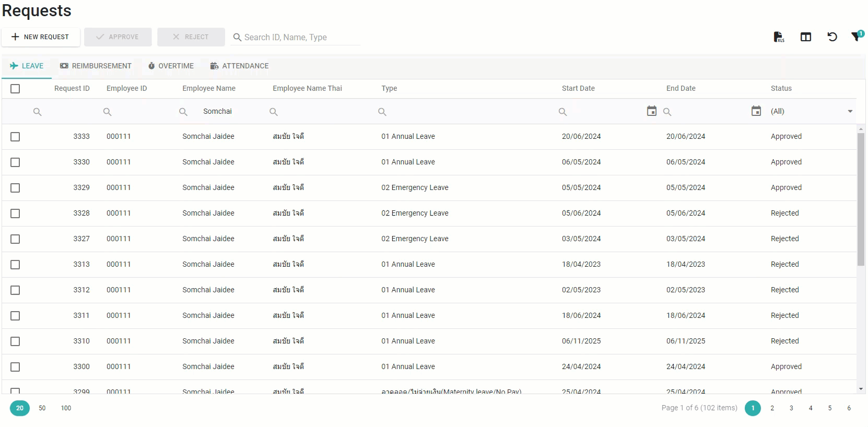Check the box for request 3311
This screenshot has width=868, height=427.
click(15, 316)
